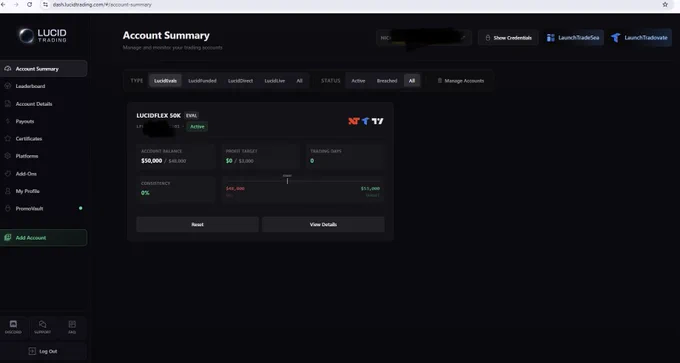Launch Tradovate platform

[640, 38]
